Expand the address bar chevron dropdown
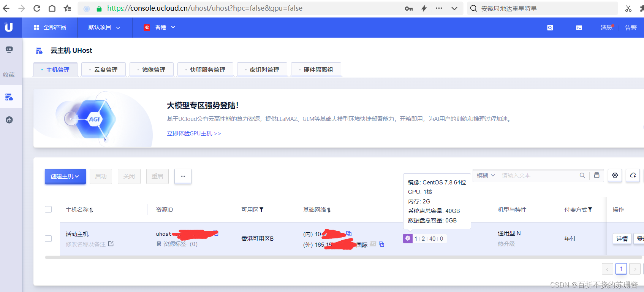Image resolution: width=644 pixels, height=292 pixels. point(454,8)
